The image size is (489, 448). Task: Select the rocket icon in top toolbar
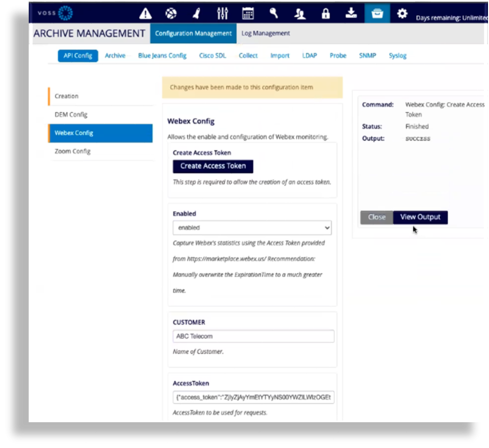(197, 14)
